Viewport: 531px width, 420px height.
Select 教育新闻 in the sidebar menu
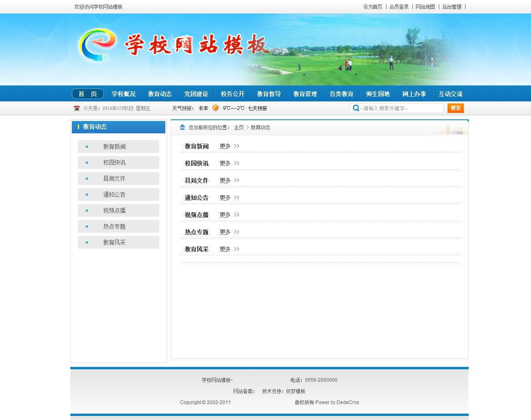coord(119,147)
